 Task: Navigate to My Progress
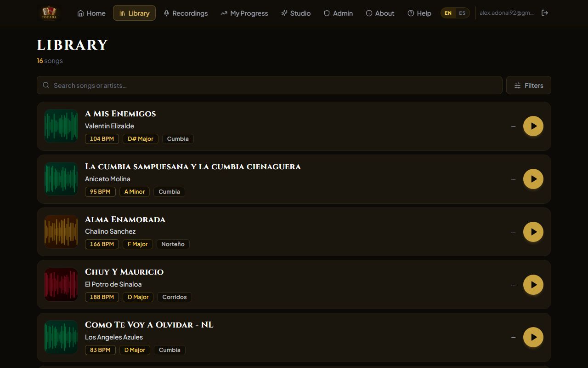pos(244,13)
